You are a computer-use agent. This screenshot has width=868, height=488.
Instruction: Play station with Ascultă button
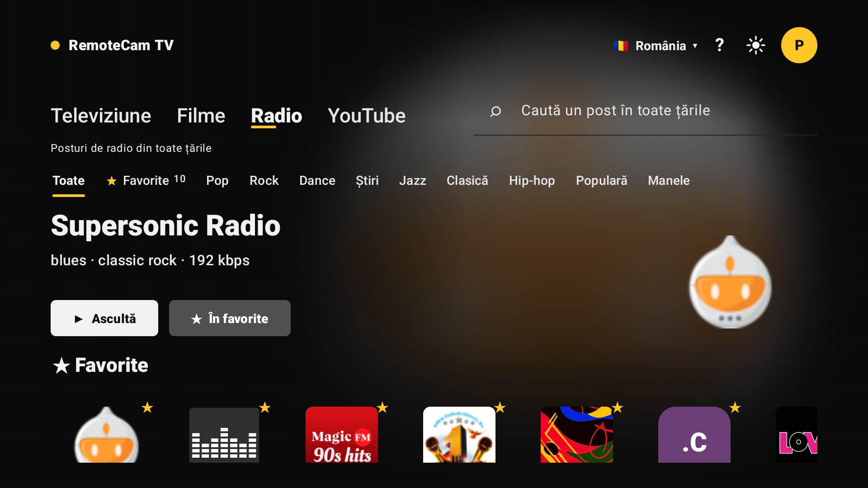(104, 318)
